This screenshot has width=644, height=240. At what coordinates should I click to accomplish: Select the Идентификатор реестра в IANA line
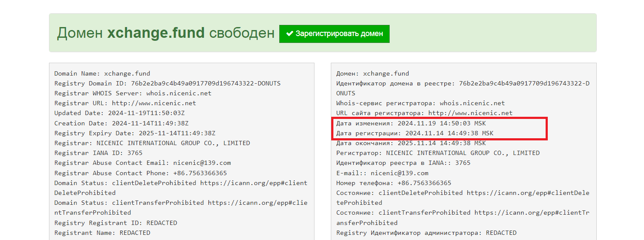[403, 163]
